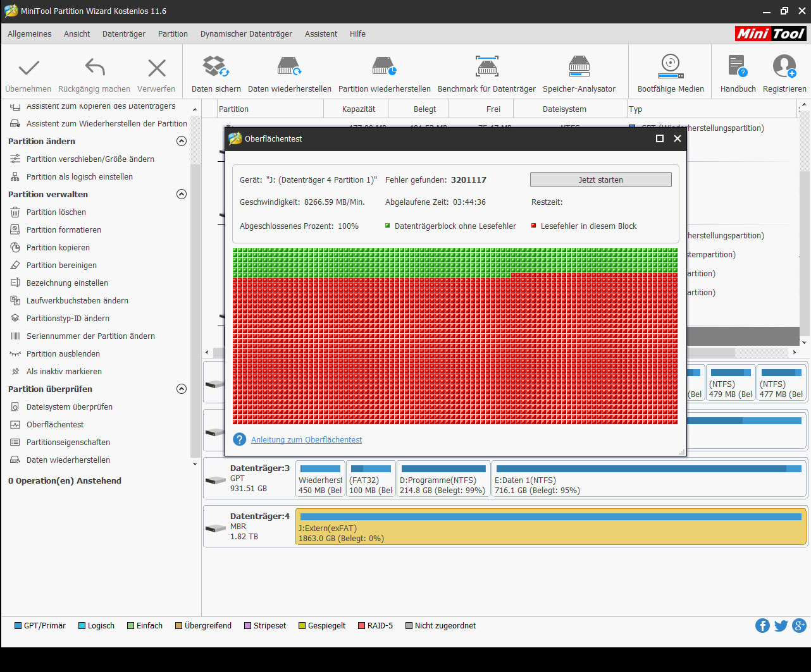Select Partition als logisch einstellen
This screenshot has width=811, height=672.
80,177
